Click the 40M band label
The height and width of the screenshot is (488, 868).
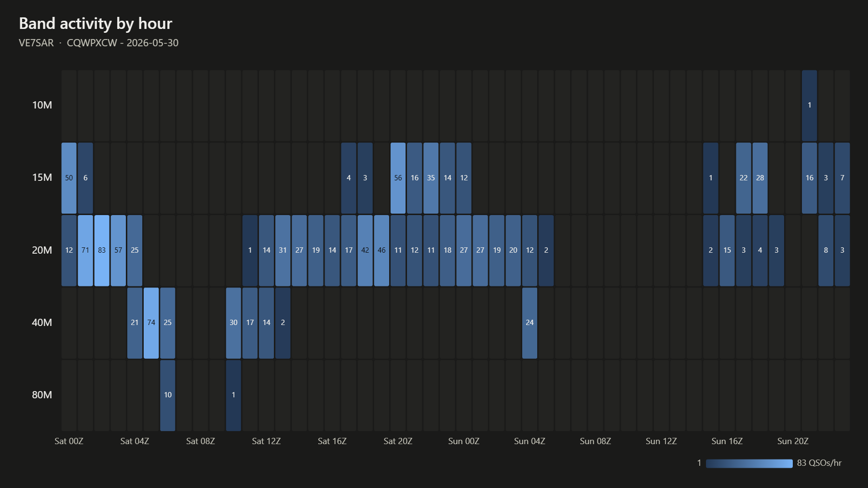(42, 323)
